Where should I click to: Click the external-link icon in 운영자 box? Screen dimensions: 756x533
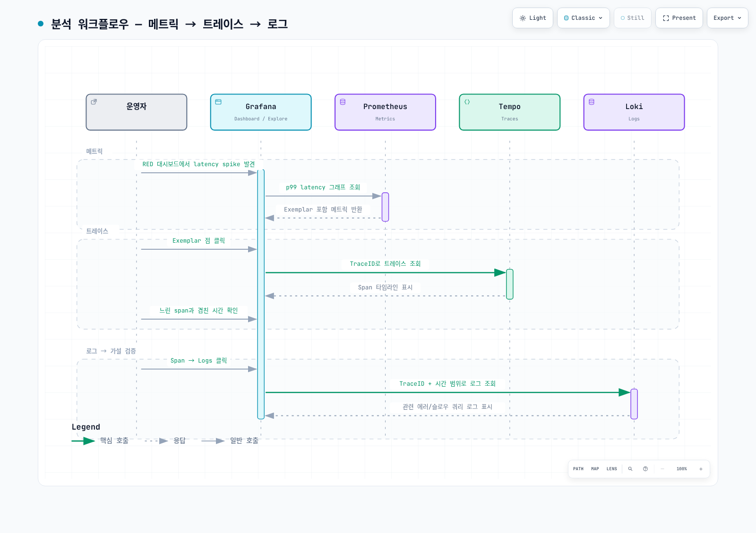coord(94,102)
